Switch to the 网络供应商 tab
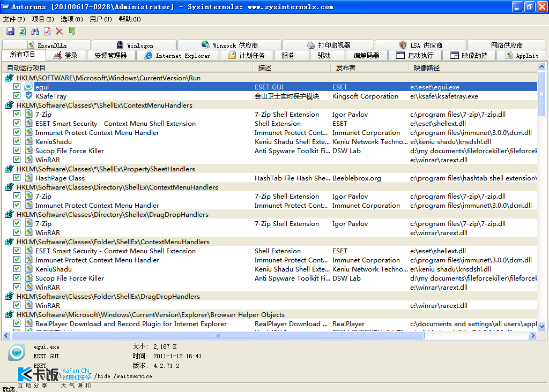The width and height of the screenshot is (549, 392). click(506, 45)
